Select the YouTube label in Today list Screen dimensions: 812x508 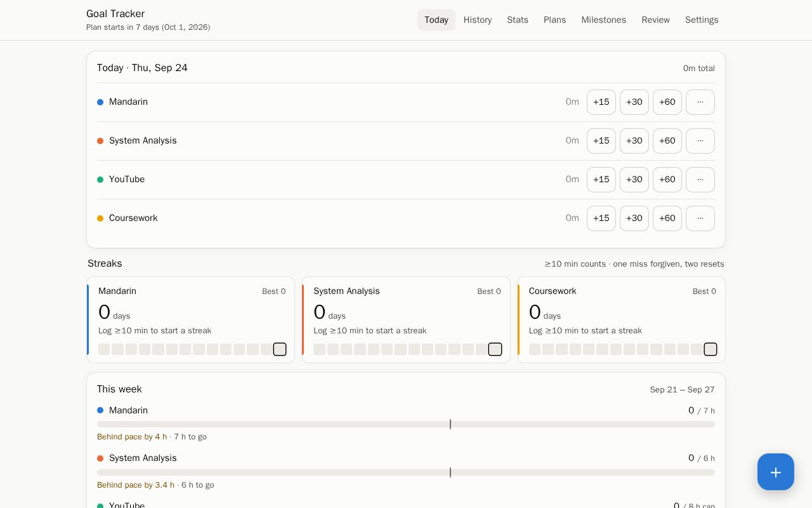127,180
